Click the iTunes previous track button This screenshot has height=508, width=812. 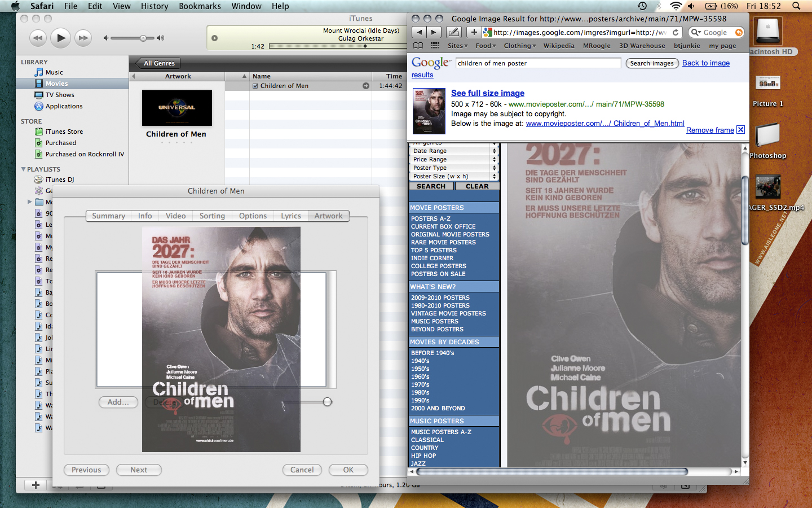[x=38, y=38]
